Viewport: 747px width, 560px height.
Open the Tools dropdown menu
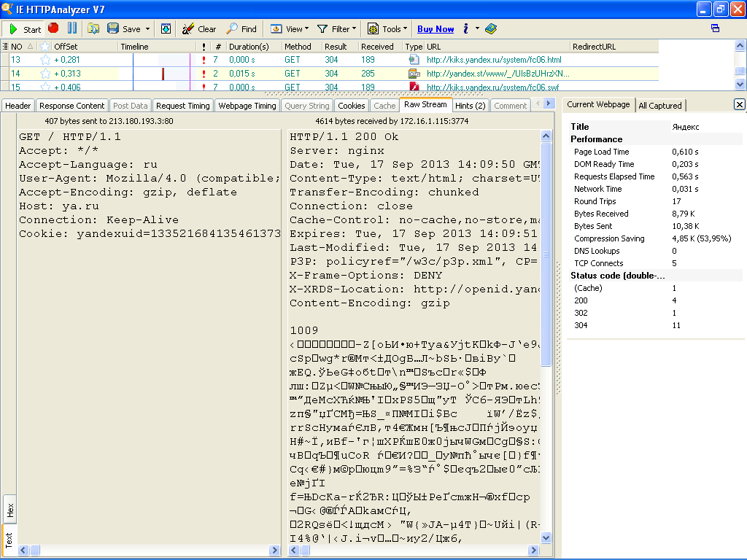387,29
